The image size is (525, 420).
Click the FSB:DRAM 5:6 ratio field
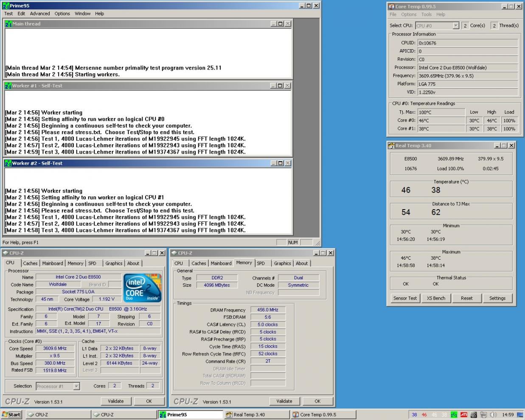point(268,317)
